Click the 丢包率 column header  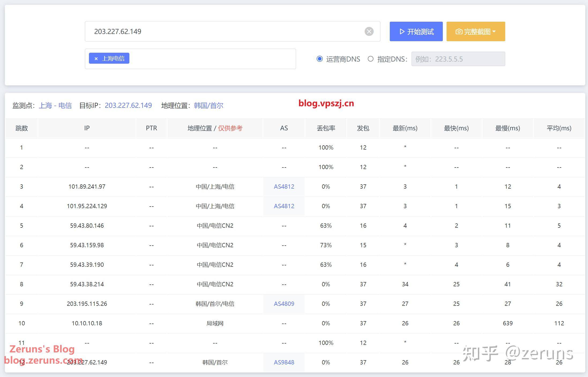pyautogui.click(x=326, y=128)
